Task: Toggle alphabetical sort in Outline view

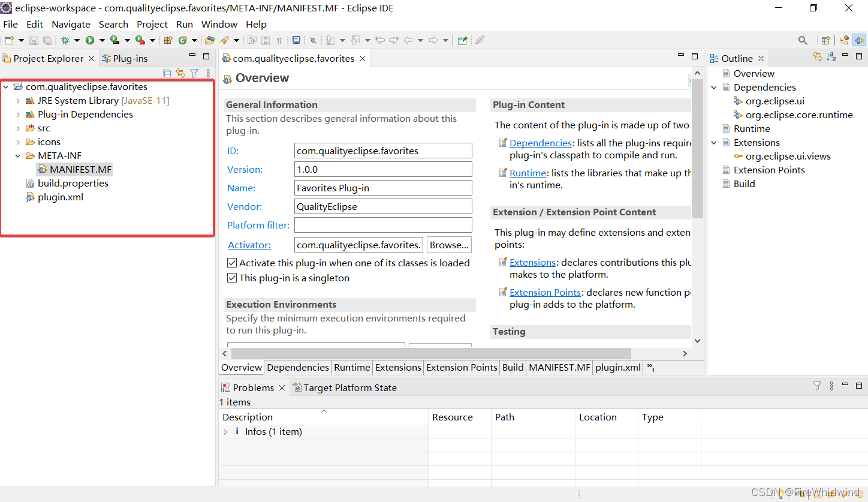Action: tap(831, 56)
